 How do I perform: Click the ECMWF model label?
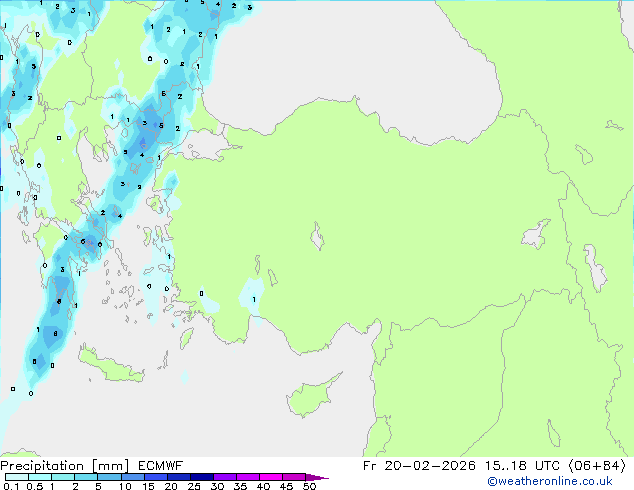click(161, 466)
